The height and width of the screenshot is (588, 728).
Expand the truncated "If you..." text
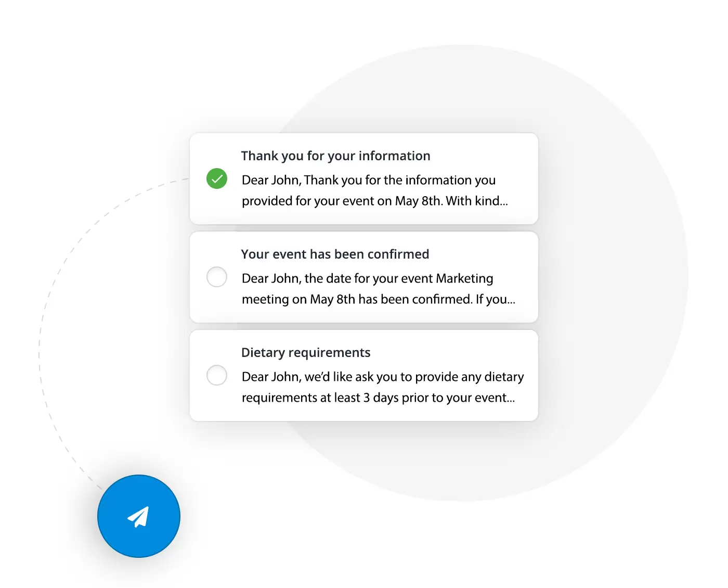pyautogui.click(x=495, y=299)
